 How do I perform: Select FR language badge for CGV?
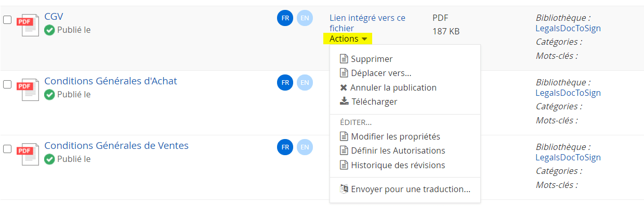pyautogui.click(x=285, y=18)
